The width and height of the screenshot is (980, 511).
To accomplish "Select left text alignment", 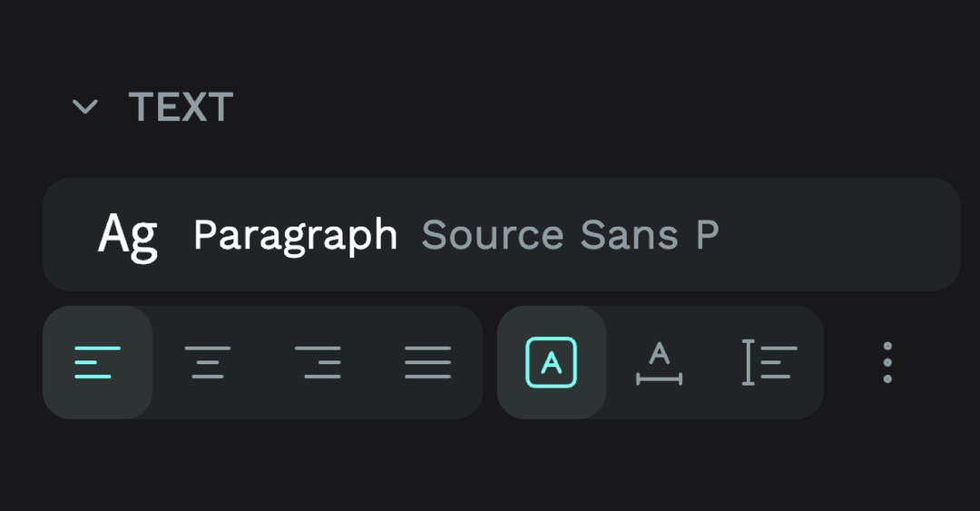I will point(97,362).
